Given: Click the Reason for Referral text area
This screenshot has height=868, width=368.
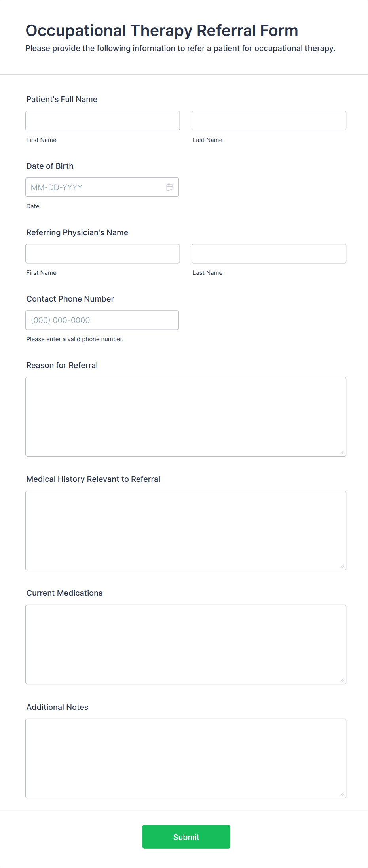Looking at the screenshot, I should pyautogui.click(x=186, y=417).
